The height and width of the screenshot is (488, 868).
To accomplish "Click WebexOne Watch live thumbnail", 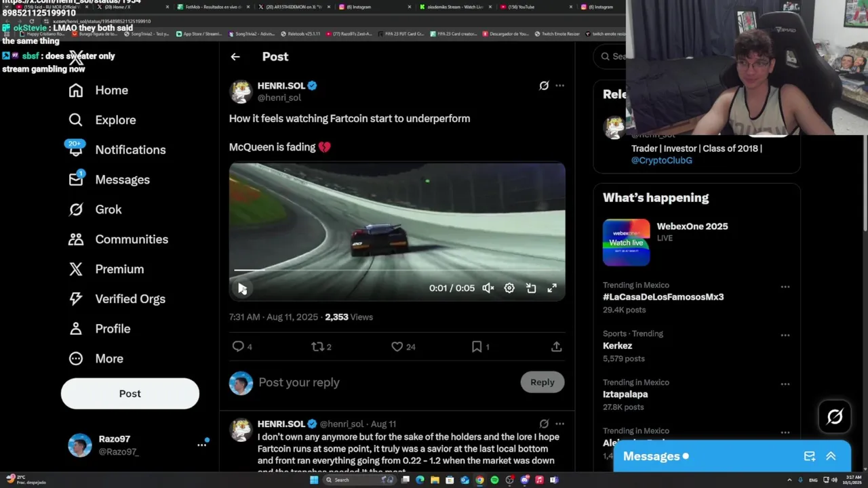I will [x=626, y=242].
